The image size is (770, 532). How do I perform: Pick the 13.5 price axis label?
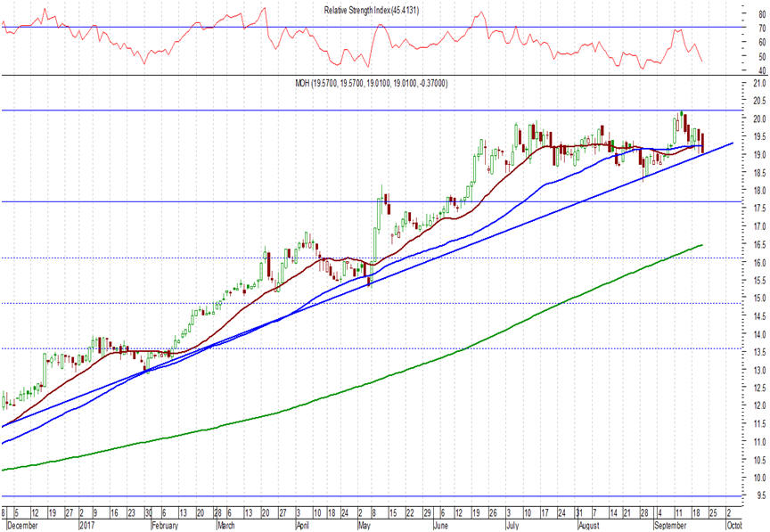pos(760,352)
